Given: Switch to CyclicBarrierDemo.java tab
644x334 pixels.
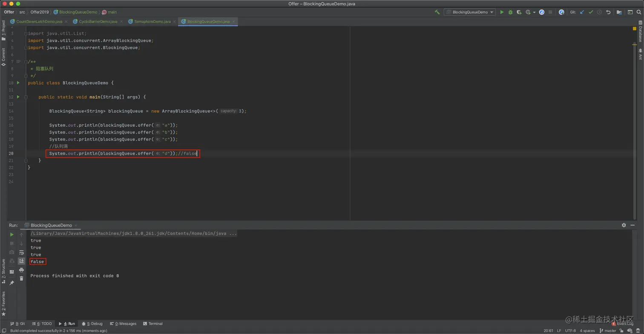Looking at the screenshot, I should pos(98,21).
